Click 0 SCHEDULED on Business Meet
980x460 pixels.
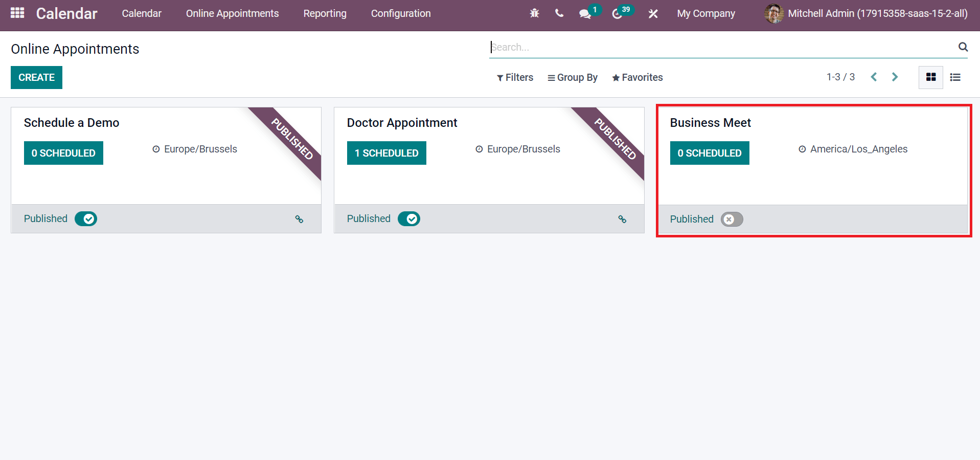[710, 153]
